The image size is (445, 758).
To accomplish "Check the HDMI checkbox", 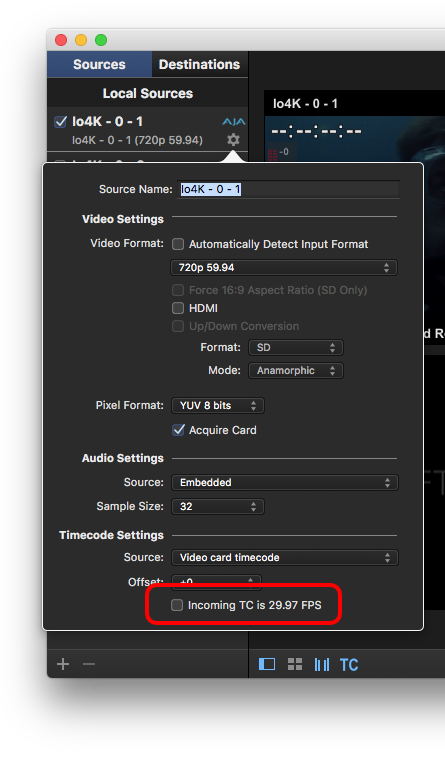I will point(178,308).
